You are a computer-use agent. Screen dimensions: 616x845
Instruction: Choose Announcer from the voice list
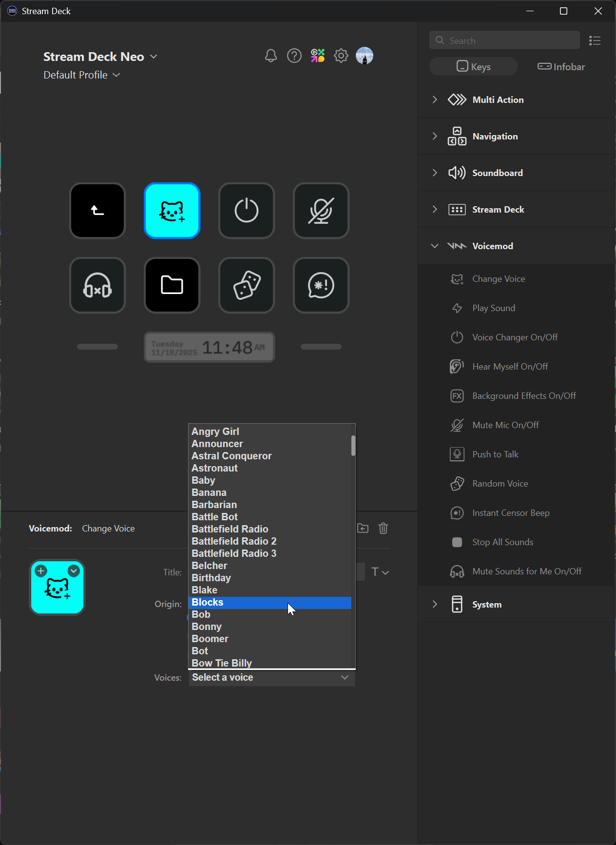pyautogui.click(x=270, y=444)
